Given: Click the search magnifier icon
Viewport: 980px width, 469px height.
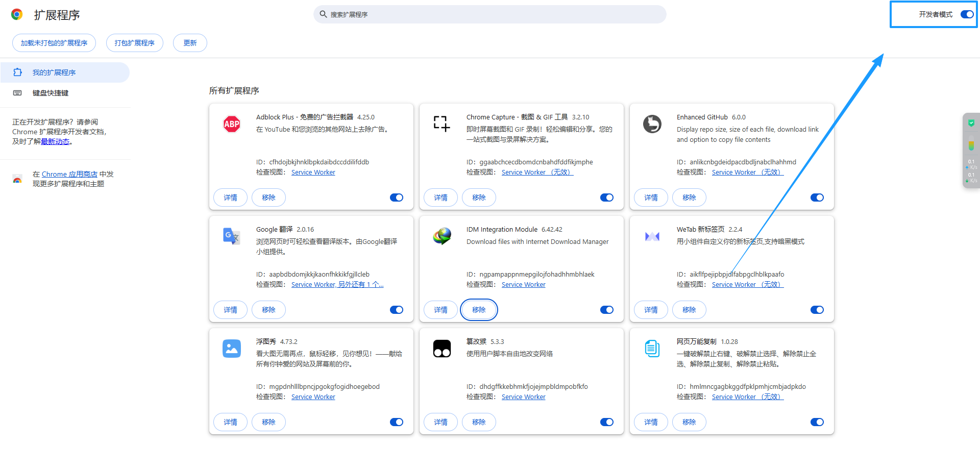Looking at the screenshot, I should coord(323,14).
